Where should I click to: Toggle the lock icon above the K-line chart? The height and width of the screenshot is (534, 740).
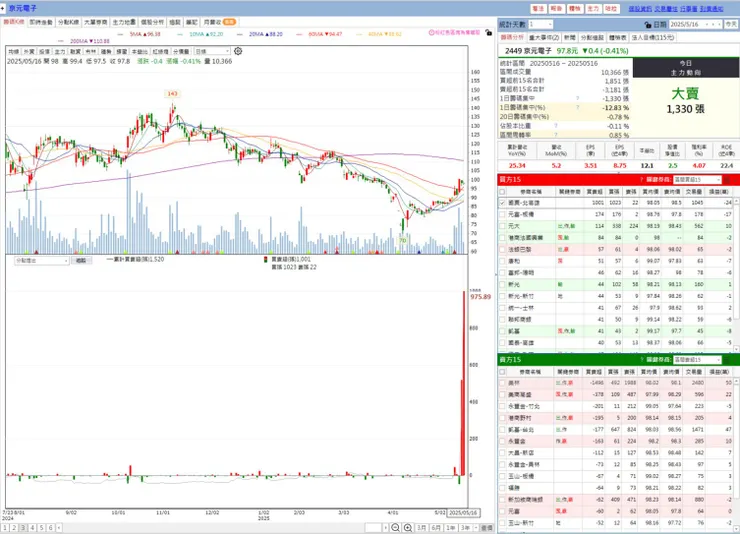(488, 33)
